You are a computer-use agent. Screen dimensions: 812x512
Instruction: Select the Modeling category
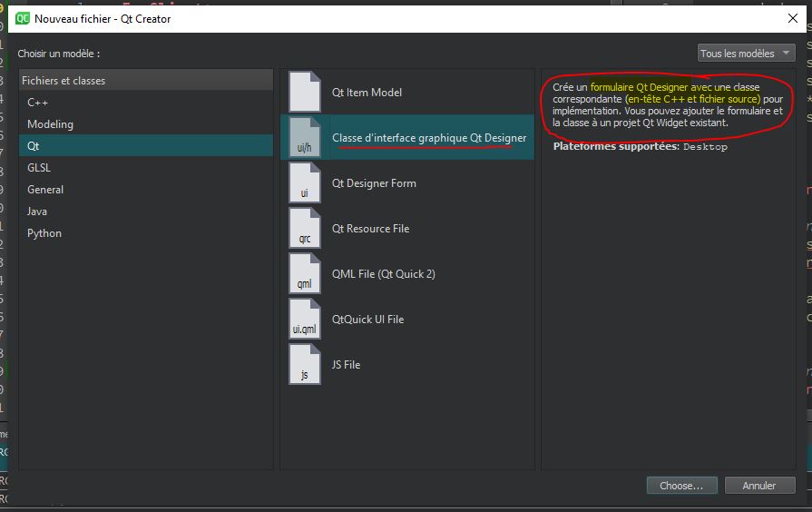146,124
